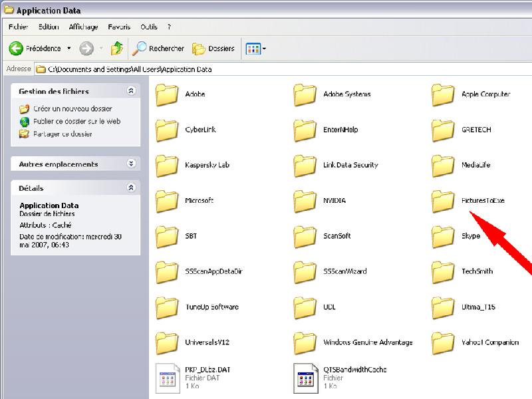
Task: Collapse the Gestion des fichiers panel
Action: 131,90
